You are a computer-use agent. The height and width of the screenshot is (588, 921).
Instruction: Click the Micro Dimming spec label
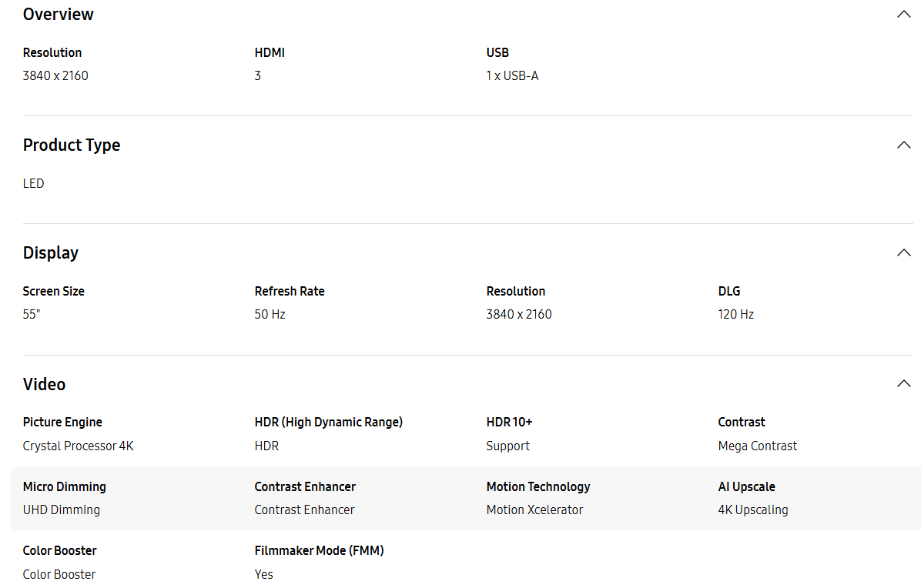coord(65,486)
